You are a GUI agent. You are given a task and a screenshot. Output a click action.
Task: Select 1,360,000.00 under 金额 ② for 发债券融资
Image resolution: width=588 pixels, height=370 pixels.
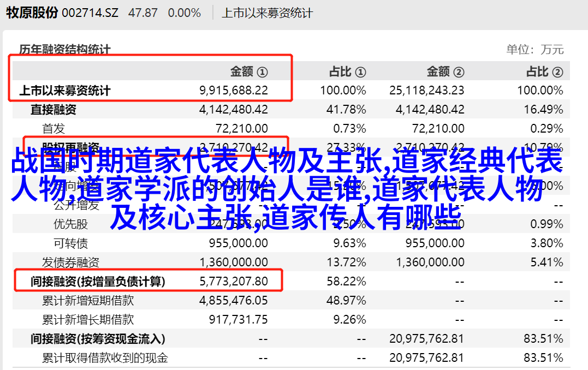pos(430,262)
